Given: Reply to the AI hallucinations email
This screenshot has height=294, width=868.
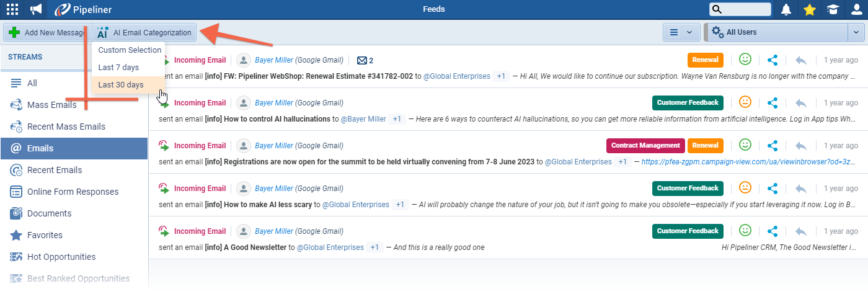Looking at the screenshot, I should [x=801, y=102].
